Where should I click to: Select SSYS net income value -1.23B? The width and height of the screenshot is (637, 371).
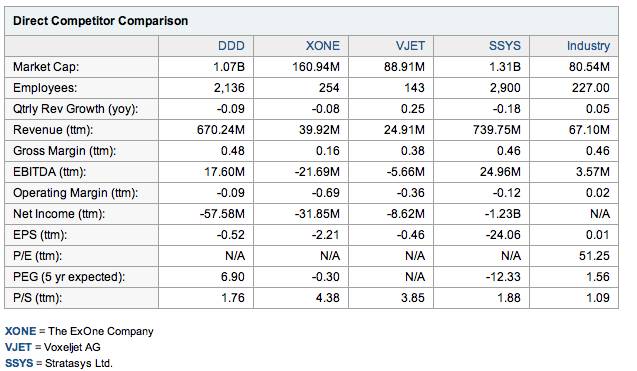pos(503,214)
